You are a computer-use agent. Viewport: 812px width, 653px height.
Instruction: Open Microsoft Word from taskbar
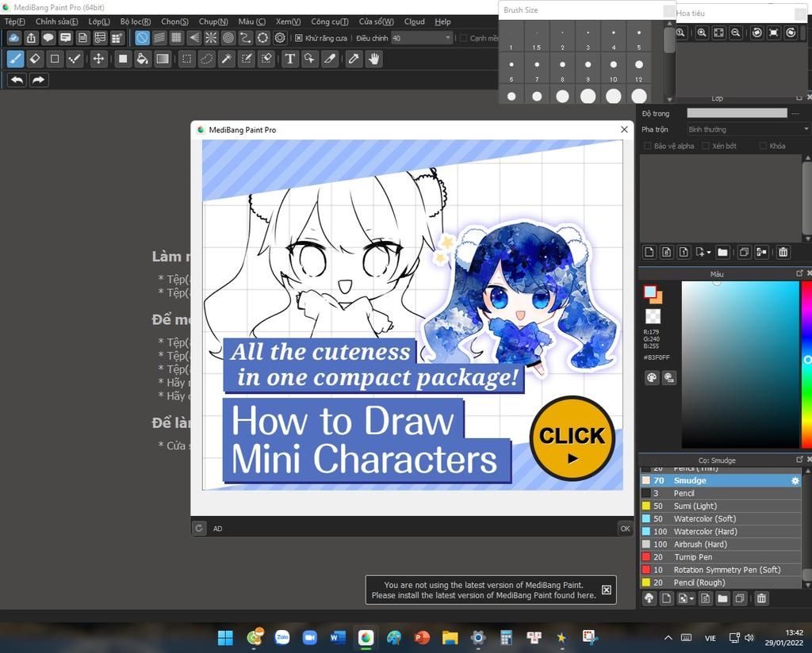337,638
